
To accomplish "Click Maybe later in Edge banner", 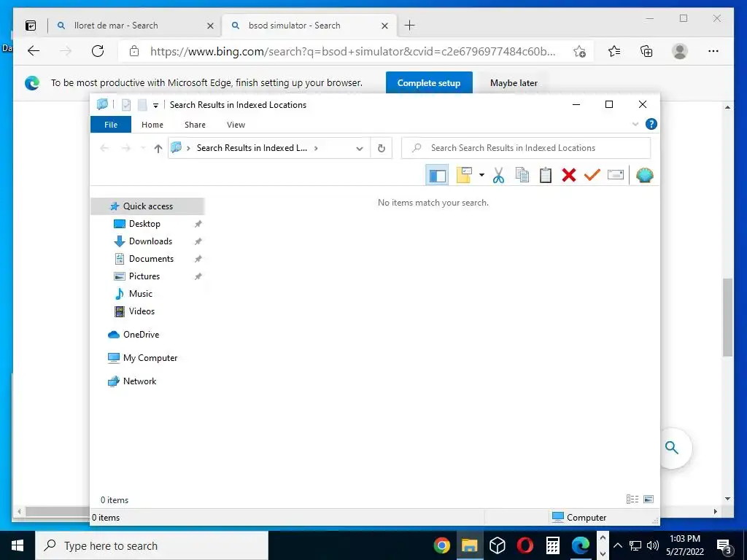I will point(514,83).
